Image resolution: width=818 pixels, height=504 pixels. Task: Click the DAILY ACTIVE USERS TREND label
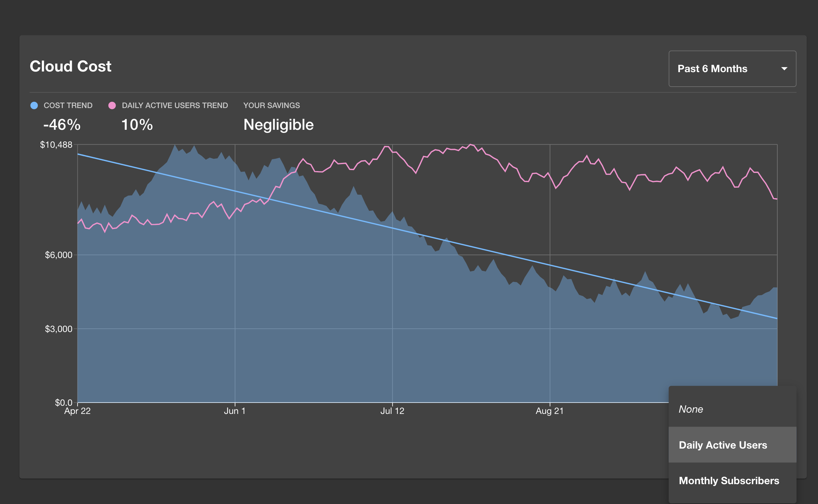[x=175, y=105]
